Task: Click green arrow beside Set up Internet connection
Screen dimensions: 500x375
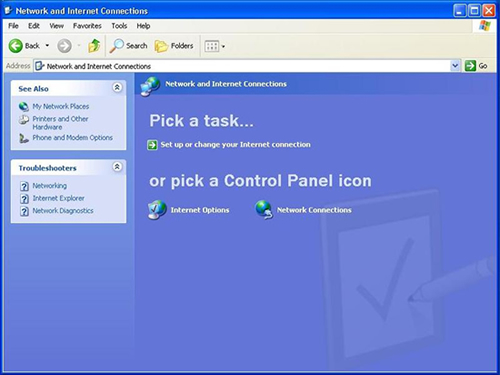Action: point(152,145)
